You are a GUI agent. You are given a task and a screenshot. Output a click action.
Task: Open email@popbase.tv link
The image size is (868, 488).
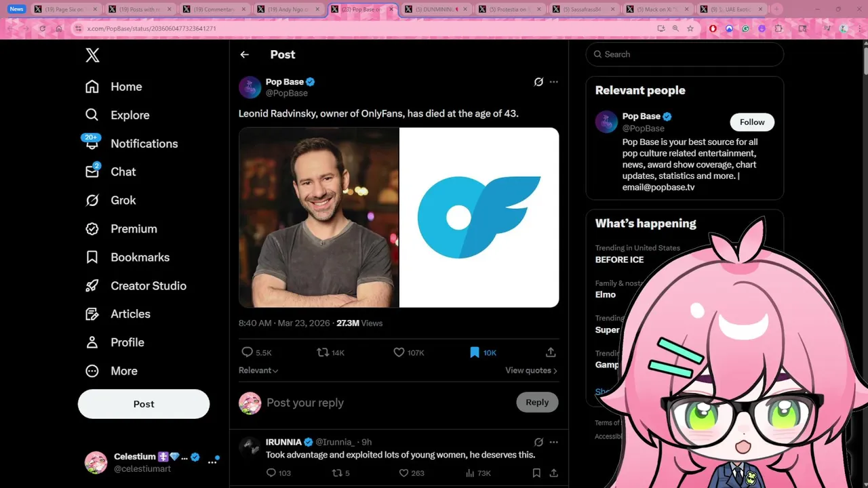point(658,188)
